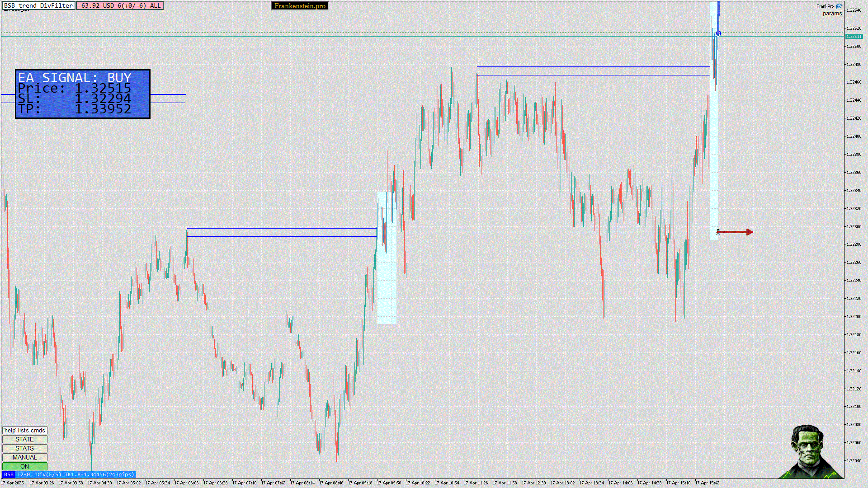Open the params button
Screen dimensions: 868x488
click(832, 14)
